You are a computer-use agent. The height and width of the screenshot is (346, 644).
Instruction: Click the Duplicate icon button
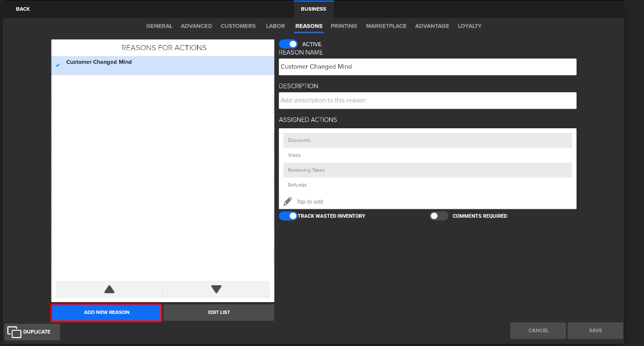[32, 332]
